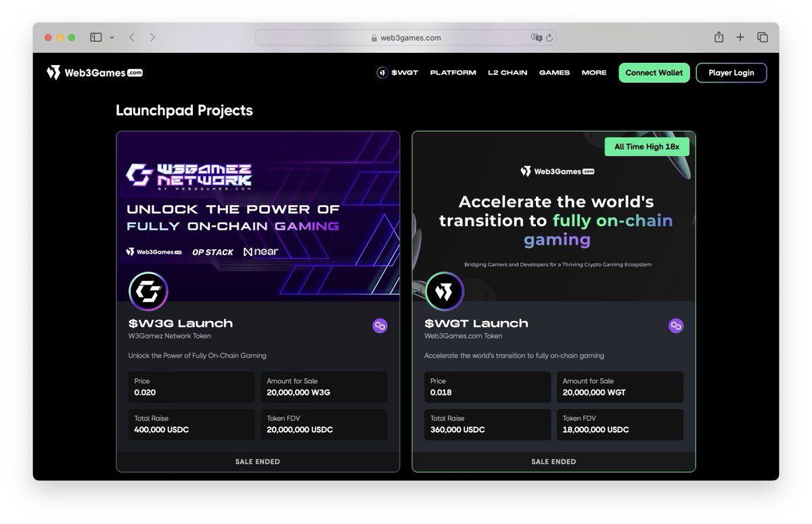
Task: Open the L2 CHAIN menu
Action: pos(507,72)
